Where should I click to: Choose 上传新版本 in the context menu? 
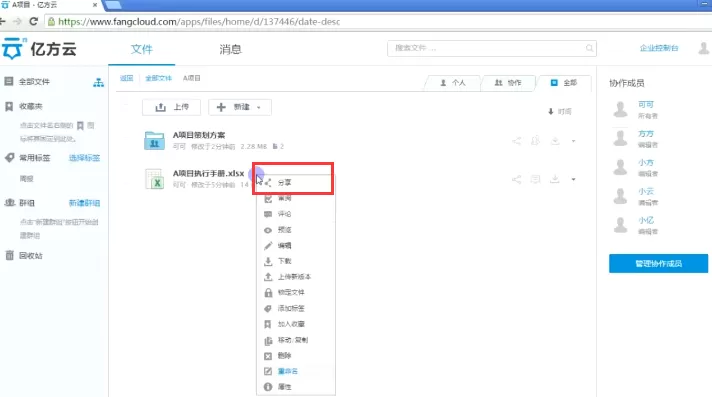click(296, 277)
